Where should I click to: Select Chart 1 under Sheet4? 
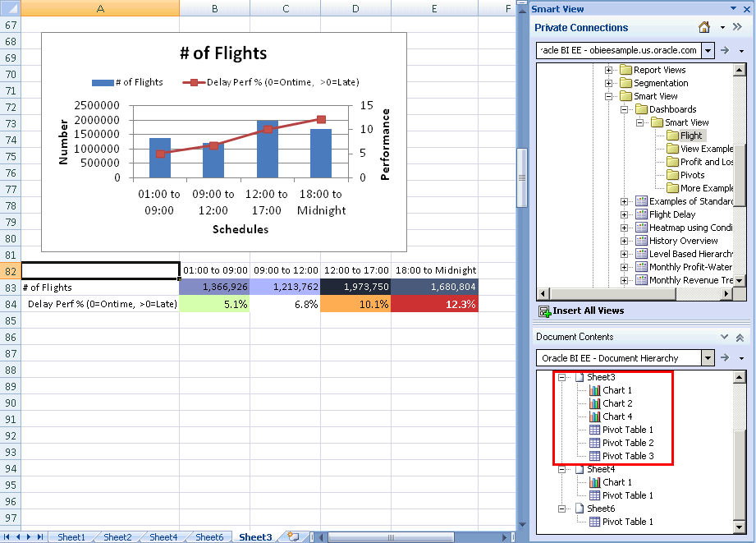[x=617, y=482]
